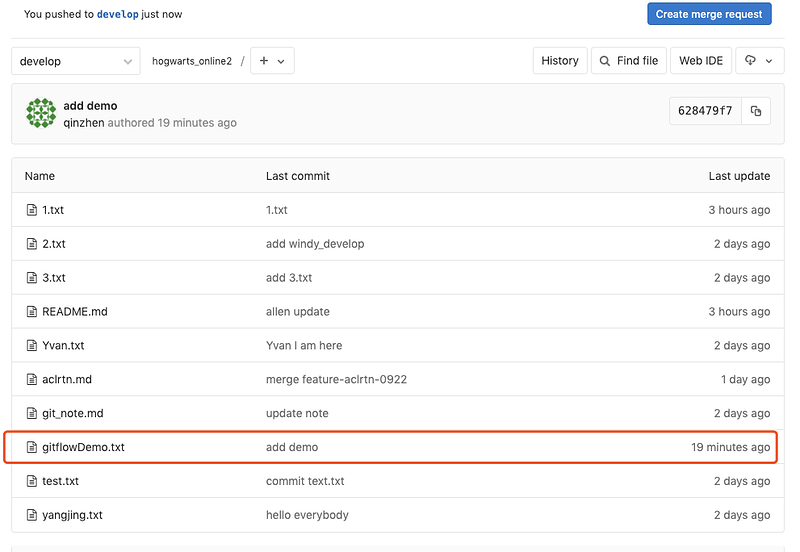The image size is (800, 552).
Task: Launch the Web IDE
Action: [x=701, y=61]
